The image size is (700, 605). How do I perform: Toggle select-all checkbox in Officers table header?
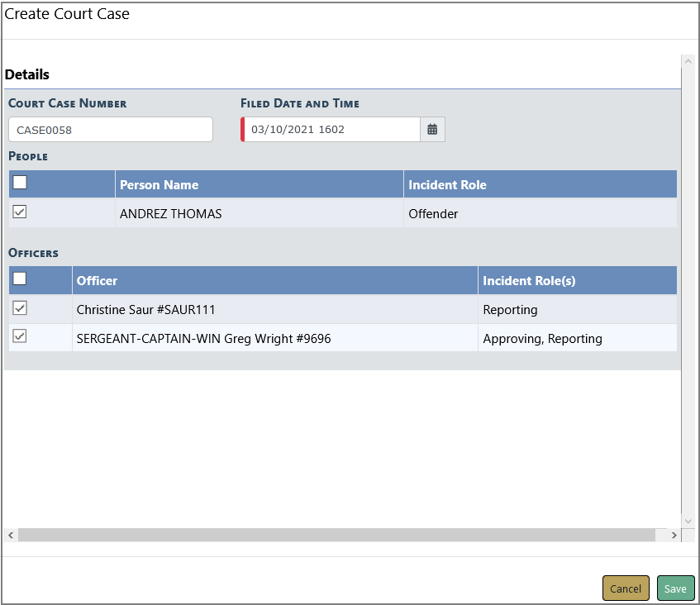click(21, 279)
